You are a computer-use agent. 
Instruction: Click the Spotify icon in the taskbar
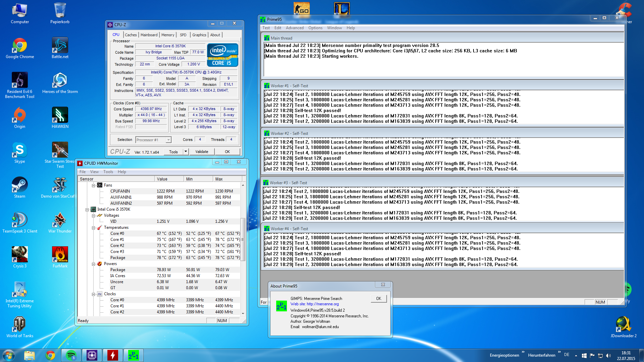71,355
